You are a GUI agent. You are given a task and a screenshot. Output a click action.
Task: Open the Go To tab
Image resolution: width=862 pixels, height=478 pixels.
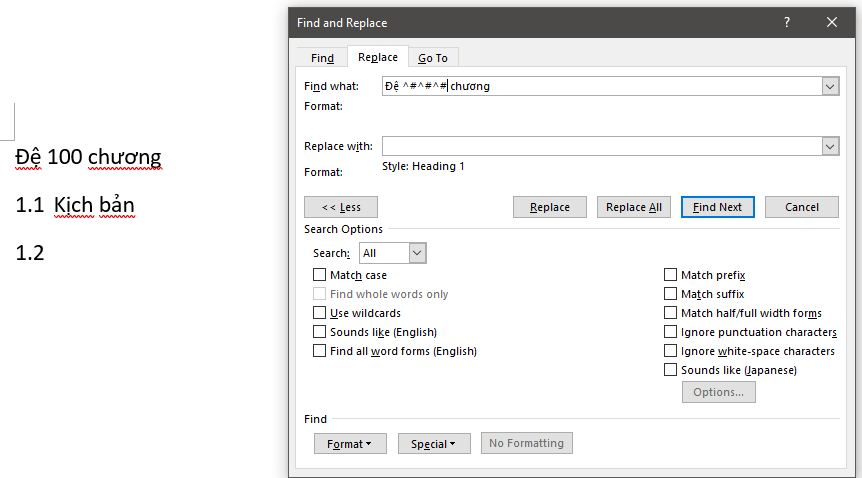(x=433, y=58)
